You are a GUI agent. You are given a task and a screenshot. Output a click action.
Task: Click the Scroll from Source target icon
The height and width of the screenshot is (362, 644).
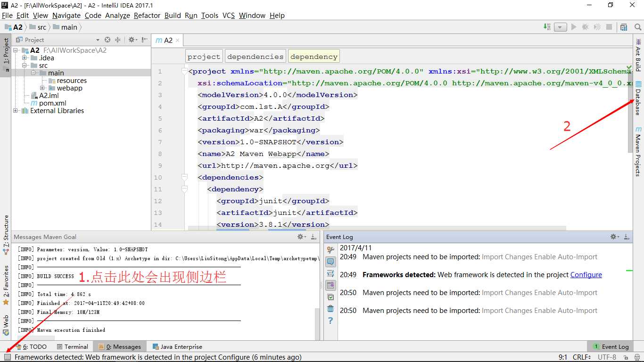(107, 40)
